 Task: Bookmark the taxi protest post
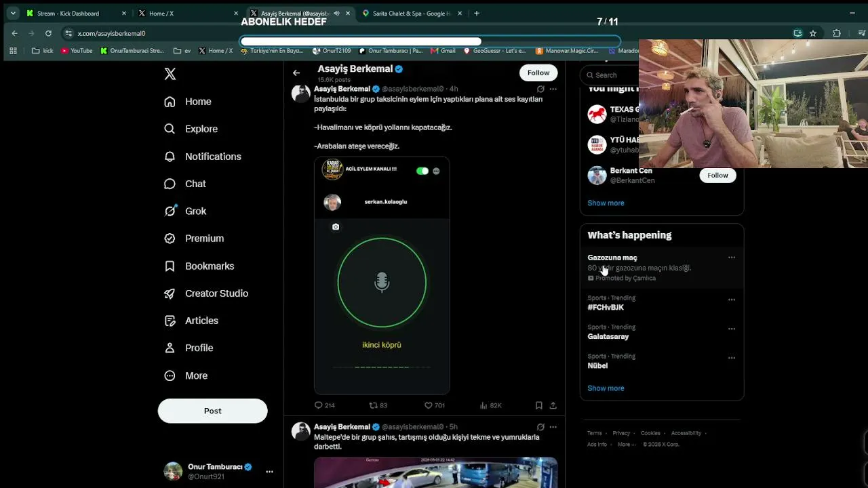(x=539, y=405)
